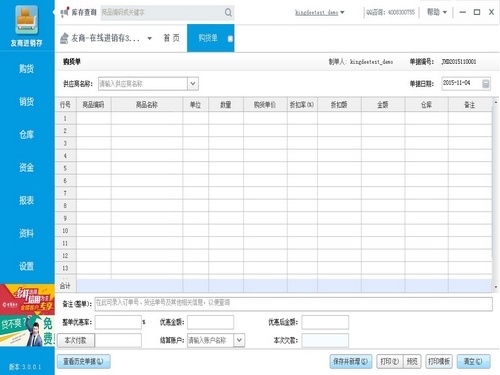
Task: Click the 清空 button
Action: click(x=473, y=361)
